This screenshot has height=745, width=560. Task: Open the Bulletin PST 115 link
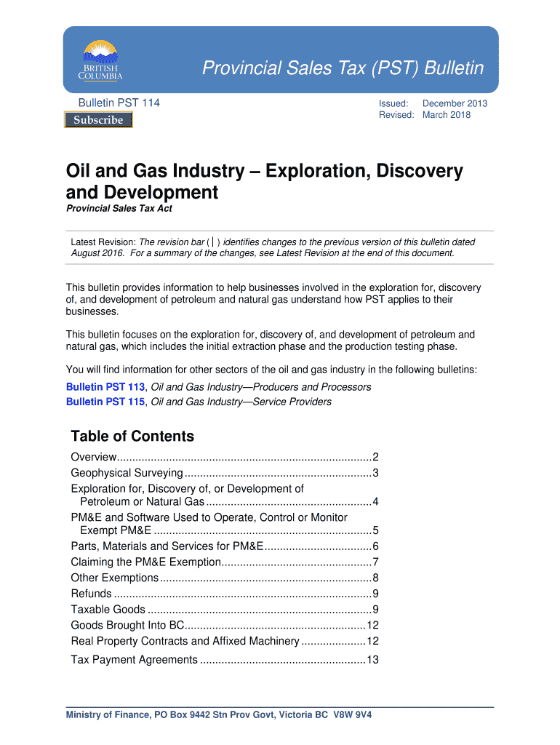[x=105, y=402]
